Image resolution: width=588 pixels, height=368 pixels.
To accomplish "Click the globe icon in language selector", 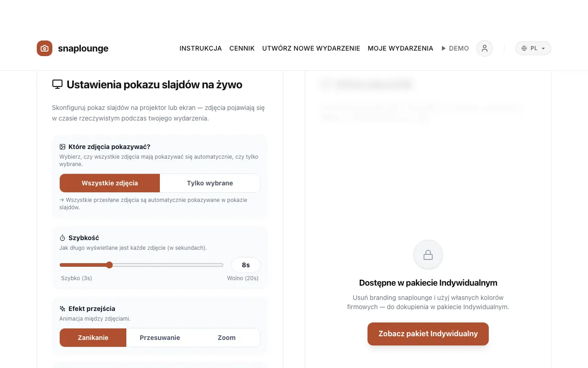I will [x=524, y=48].
